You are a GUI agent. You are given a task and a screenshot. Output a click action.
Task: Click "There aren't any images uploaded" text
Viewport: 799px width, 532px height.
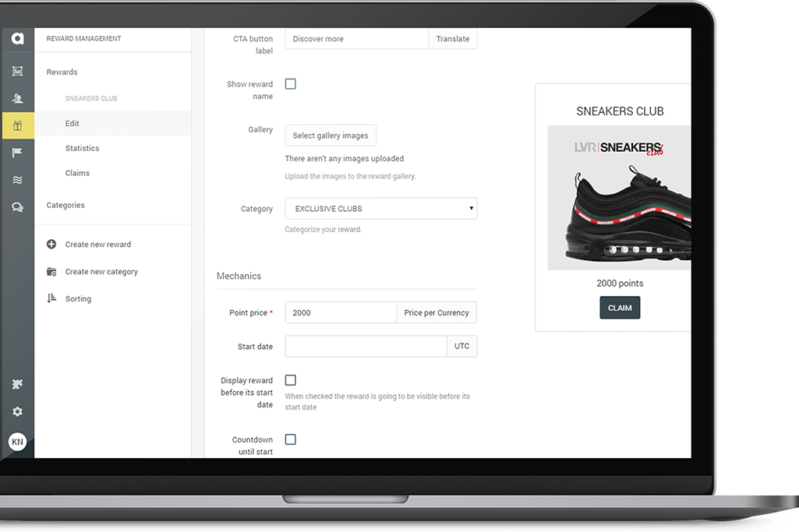point(345,158)
